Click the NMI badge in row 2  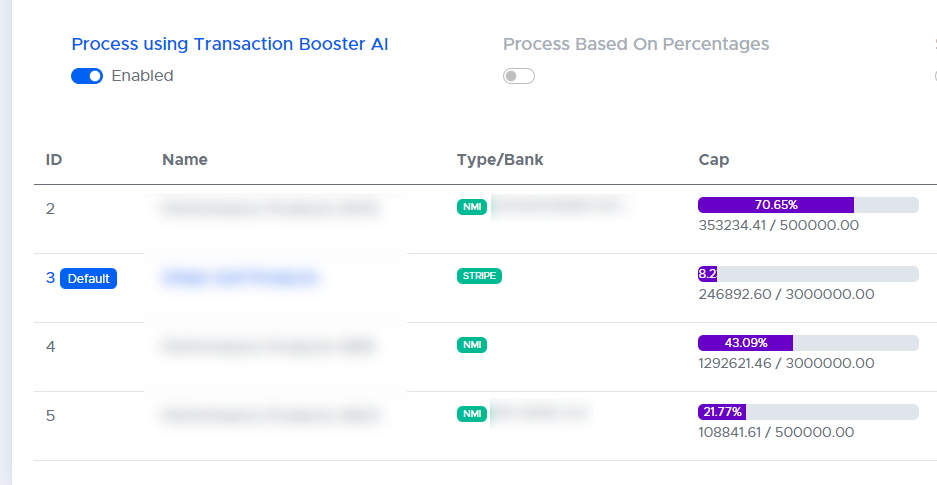pos(471,207)
